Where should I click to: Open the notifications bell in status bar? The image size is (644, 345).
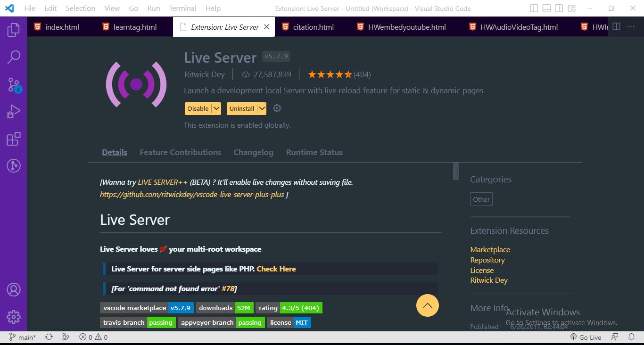631,337
